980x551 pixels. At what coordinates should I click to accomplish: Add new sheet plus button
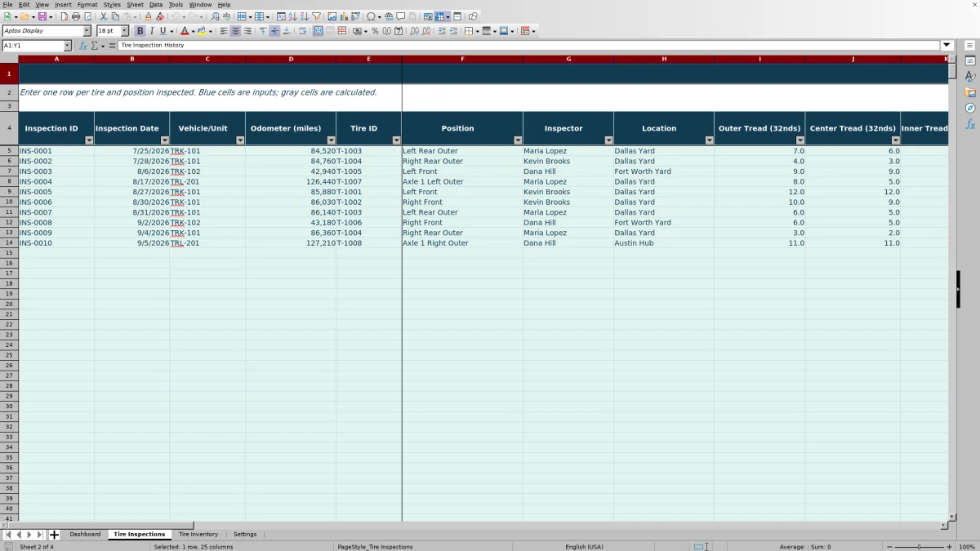(55, 535)
